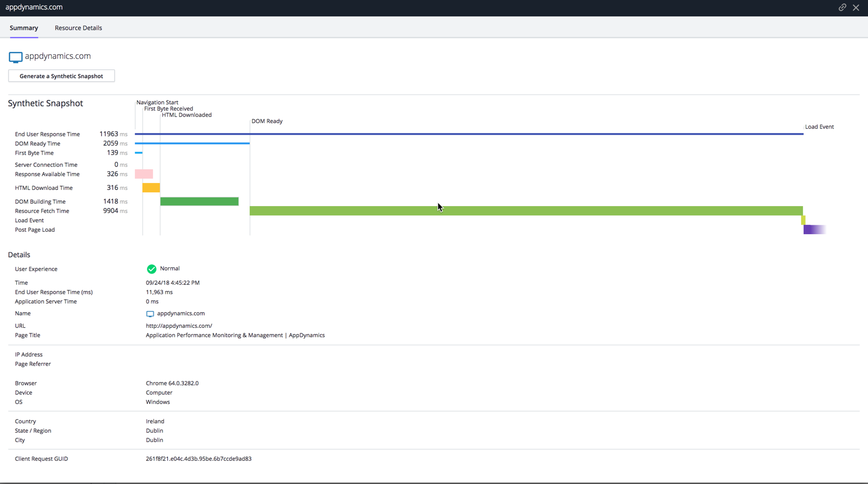The width and height of the screenshot is (868, 484).
Task: Click the dark green DOM Building Time bar
Action: point(200,202)
